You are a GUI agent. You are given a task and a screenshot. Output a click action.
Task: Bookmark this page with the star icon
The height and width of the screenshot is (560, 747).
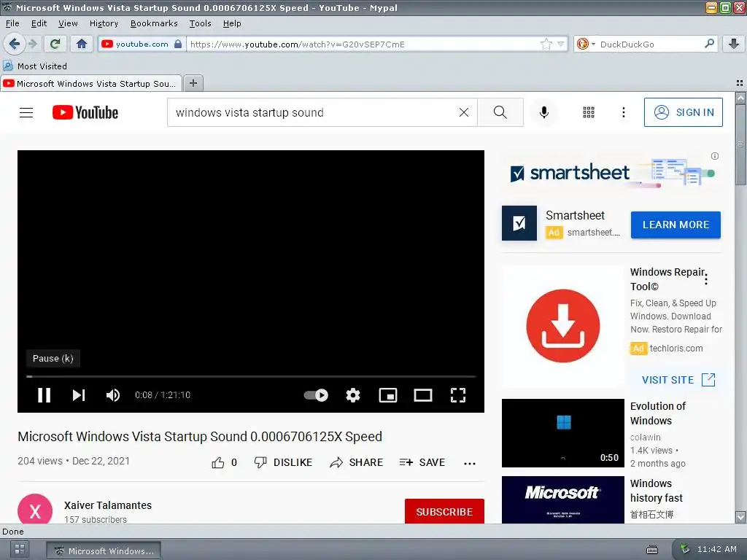(x=546, y=44)
